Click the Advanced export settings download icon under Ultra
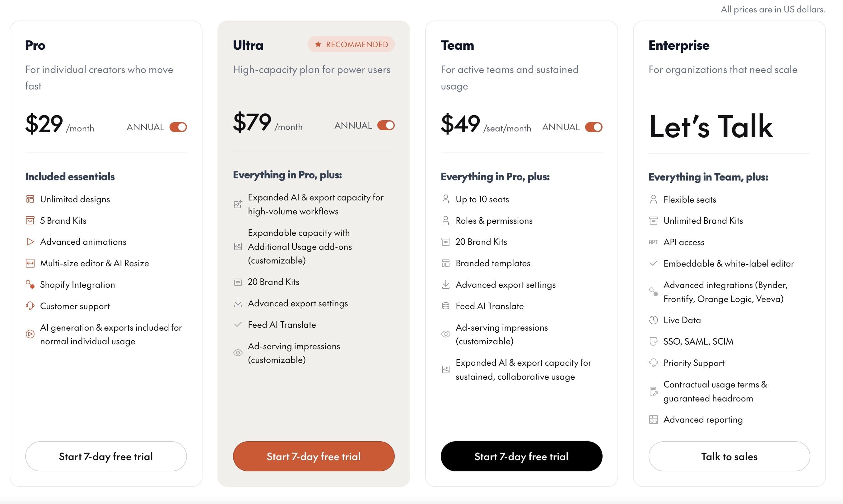Screen dimensions: 843x504 click(238, 303)
